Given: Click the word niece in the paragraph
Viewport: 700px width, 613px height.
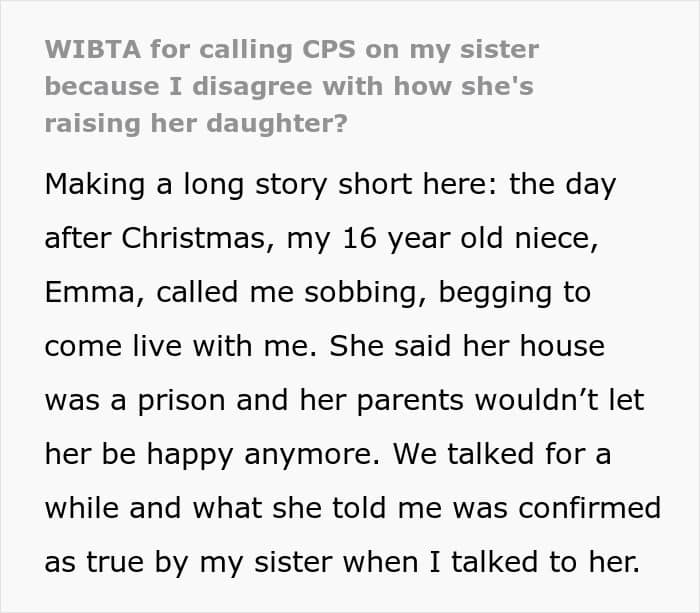Looking at the screenshot, I should [x=553, y=238].
